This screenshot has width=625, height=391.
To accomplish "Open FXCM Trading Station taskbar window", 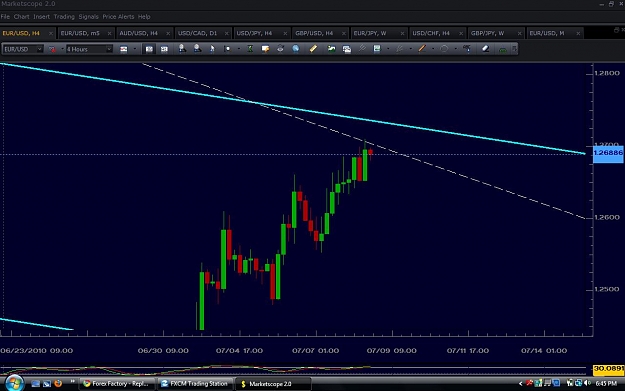I will (195, 383).
